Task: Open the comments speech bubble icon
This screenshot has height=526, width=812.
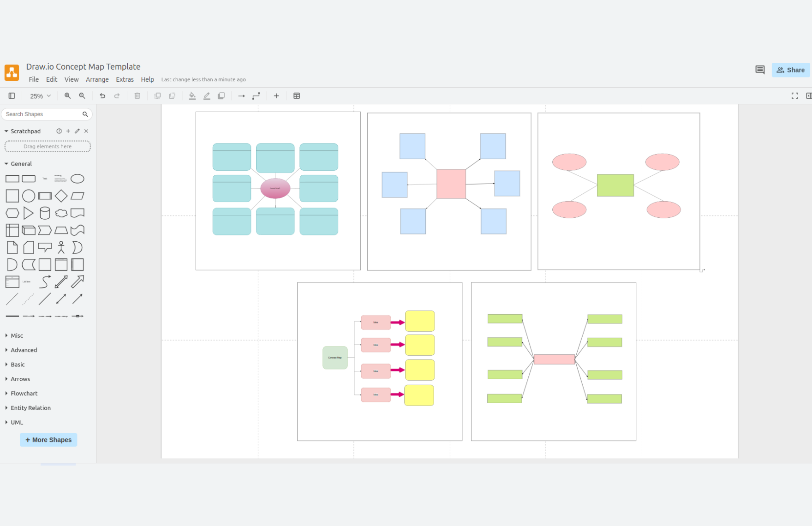Action: (x=760, y=70)
